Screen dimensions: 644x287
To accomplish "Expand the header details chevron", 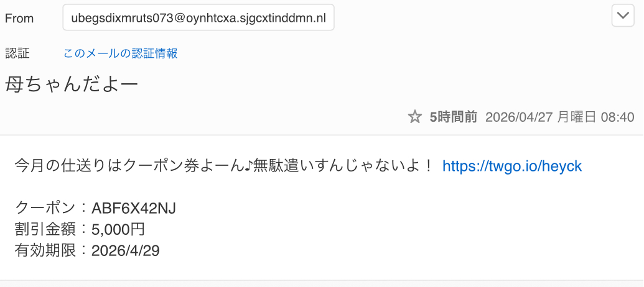I will click(x=623, y=16).
